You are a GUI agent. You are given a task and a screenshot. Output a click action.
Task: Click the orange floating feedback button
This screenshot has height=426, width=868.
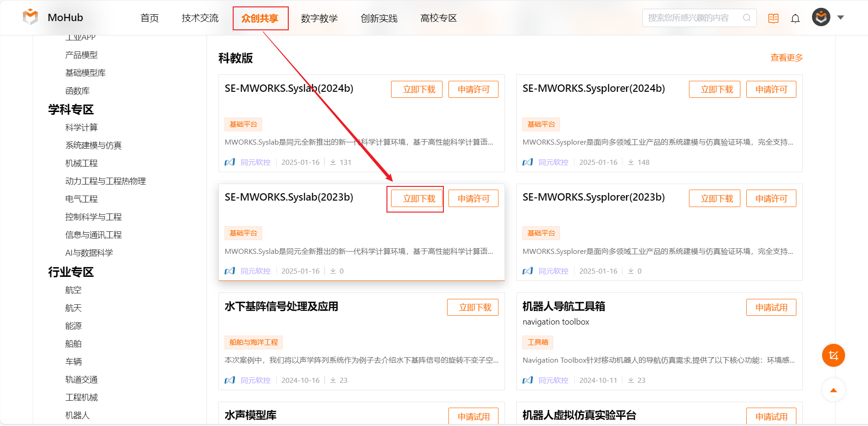pos(834,355)
